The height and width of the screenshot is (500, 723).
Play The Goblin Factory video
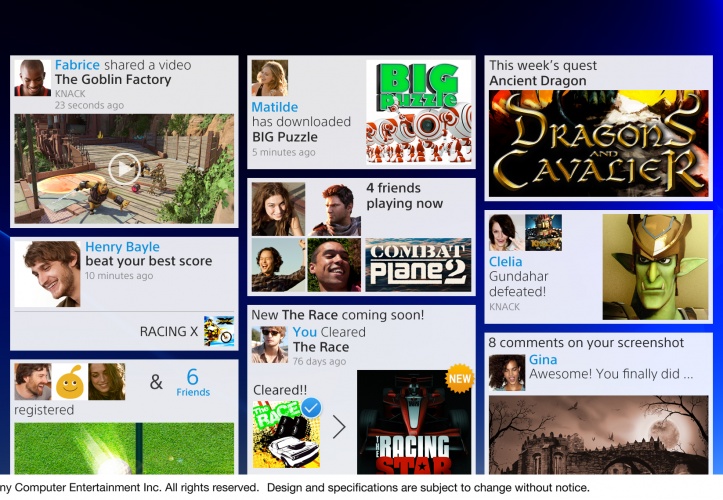pos(124,168)
